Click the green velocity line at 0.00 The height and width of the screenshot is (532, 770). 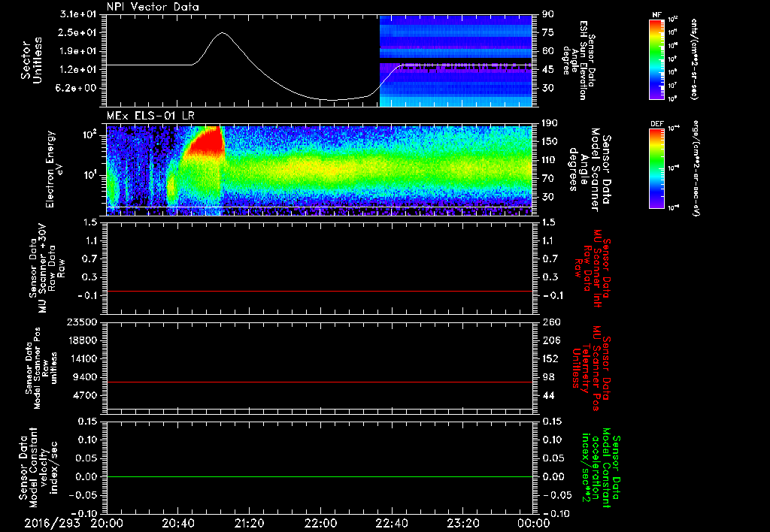(x=320, y=476)
